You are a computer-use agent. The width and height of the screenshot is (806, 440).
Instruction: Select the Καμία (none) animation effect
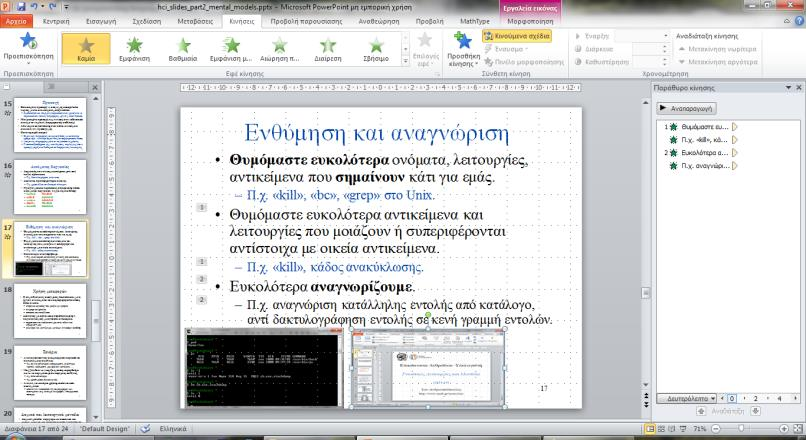click(x=86, y=49)
